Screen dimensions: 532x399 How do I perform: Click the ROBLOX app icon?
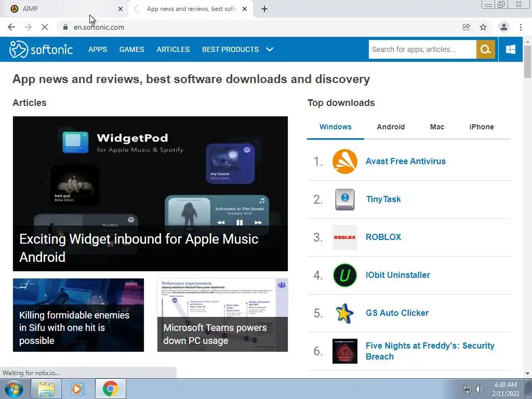click(x=345, y=237)
